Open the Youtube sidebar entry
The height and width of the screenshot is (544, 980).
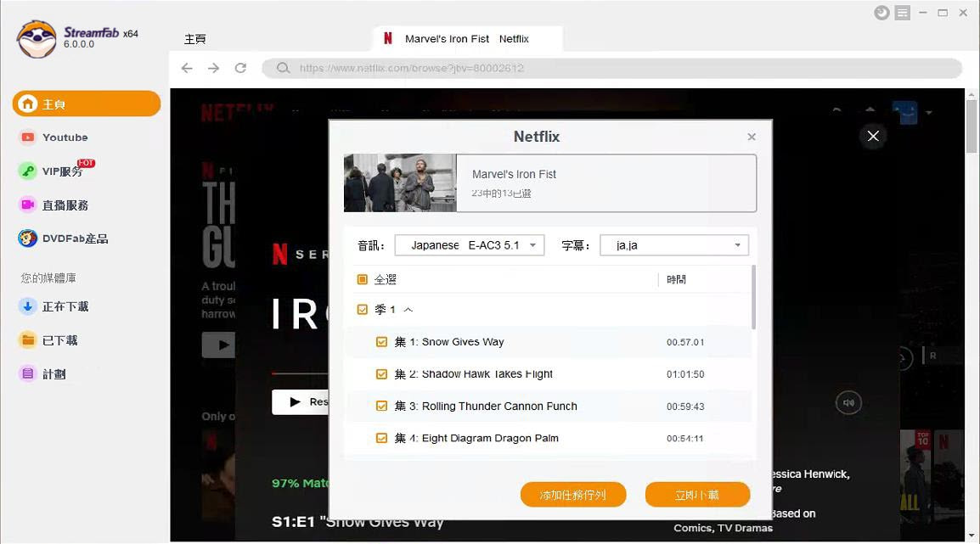point(65,137)
